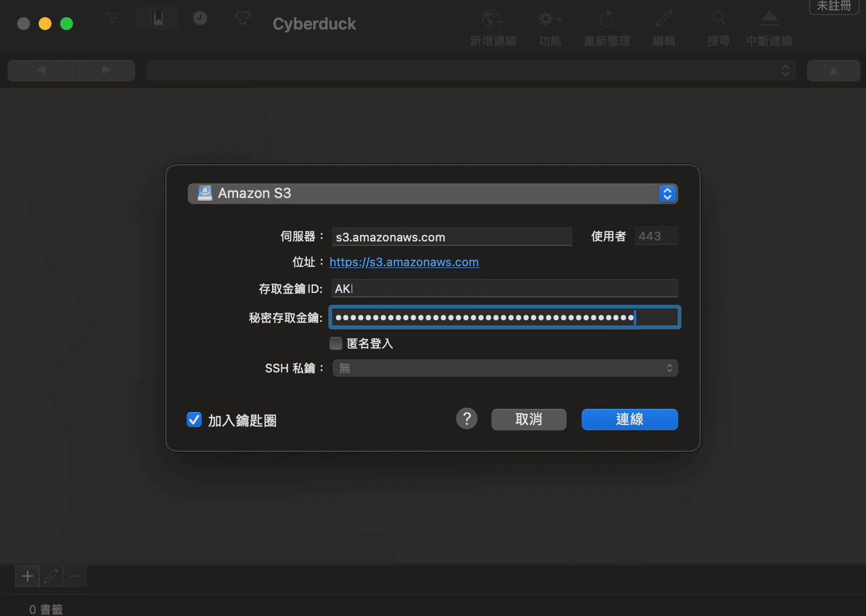Image resolution: width=866 pixels, height=616 pixels.
Task: Click the Edit (編輯) pencil icon
Action: 664,19
